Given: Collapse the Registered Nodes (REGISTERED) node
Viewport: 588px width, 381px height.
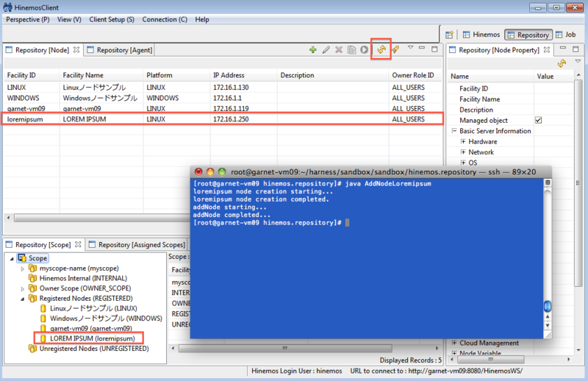Looking at the screenshot, I should [x=23, y=299].
